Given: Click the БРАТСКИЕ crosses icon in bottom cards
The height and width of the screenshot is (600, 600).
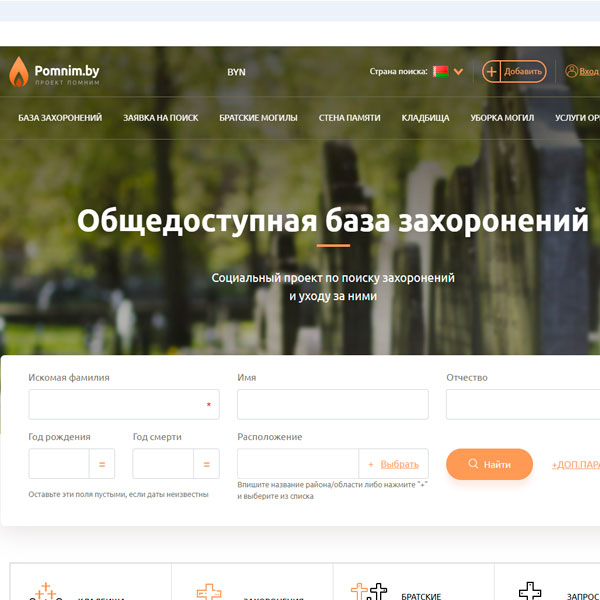Looking at the screenshot, I should [x=369, y=592].
